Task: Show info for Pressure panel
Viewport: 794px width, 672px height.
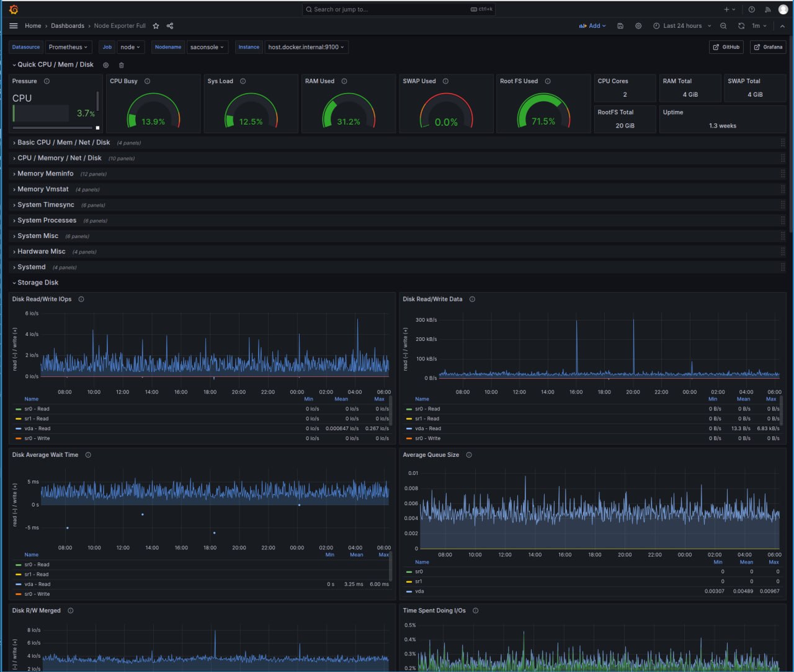Action: pyautogui.click(x=47, y=81)
